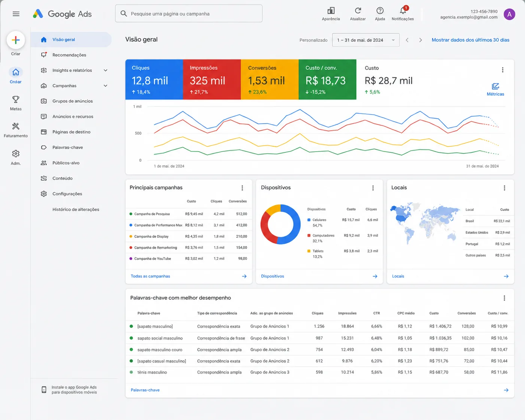This screenshot has height=420, width=525.
Task: Open Custo card three-dot menu
Action: click(x=503, y=70)
